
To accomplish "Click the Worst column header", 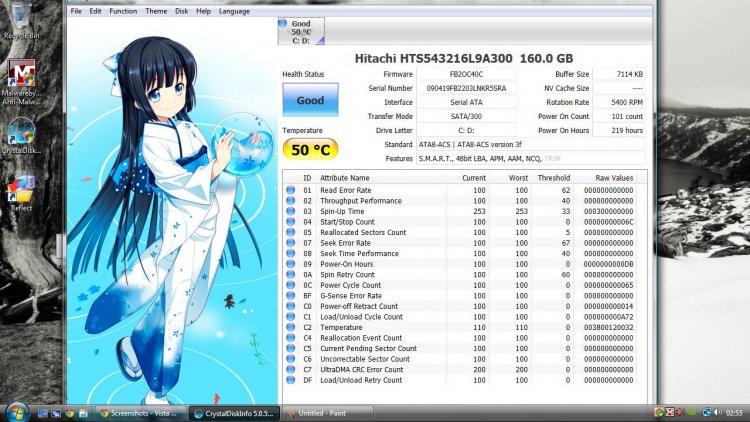I will (x=518, y=178).
